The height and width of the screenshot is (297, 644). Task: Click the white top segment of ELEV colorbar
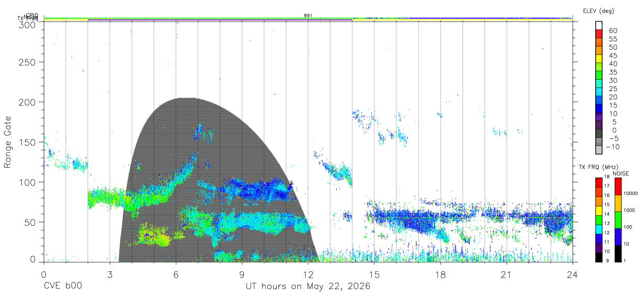pyautogui.click(x=599, y=26)
